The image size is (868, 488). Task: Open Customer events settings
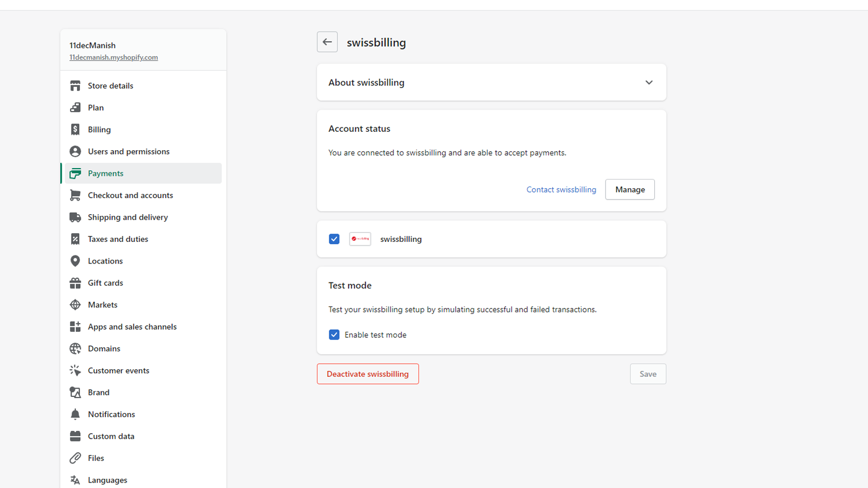pyautogui.click(x=143, y=370)
